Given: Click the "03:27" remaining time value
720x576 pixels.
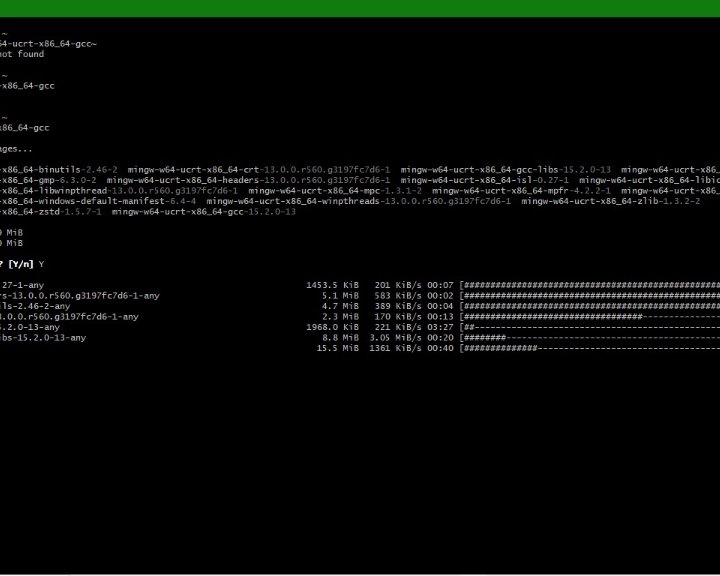Looking at the screenshot, I should click(440, 328).
